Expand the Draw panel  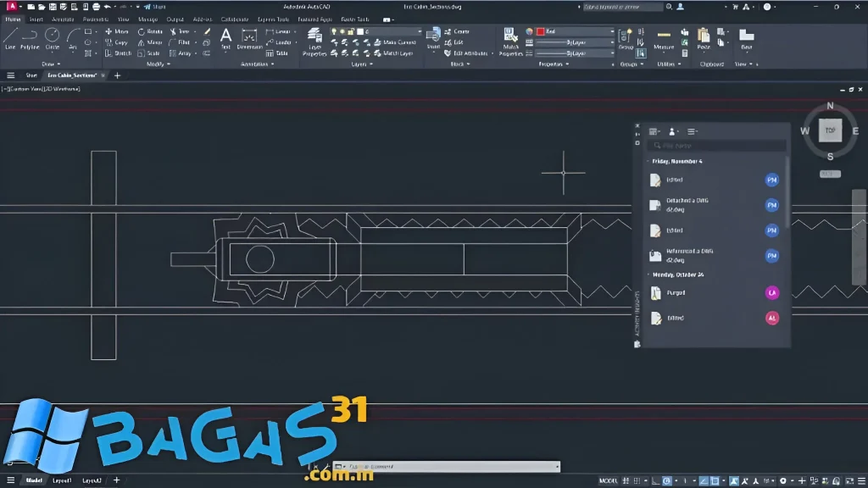[51, 64]
